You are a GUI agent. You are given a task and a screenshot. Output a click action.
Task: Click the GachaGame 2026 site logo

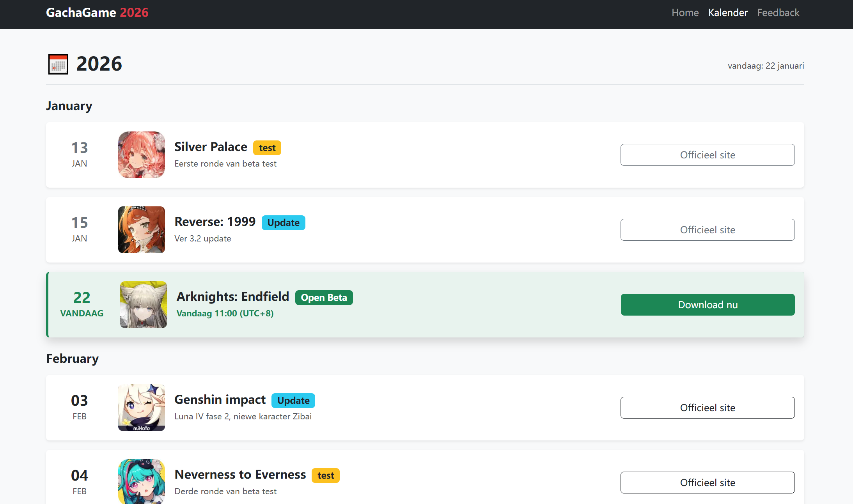coord(97,12)
